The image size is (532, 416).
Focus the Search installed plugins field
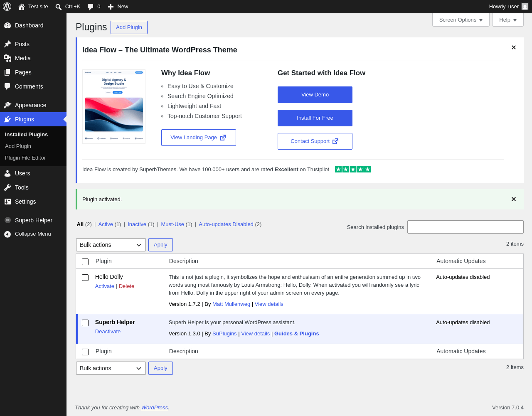tap(465, 227)
